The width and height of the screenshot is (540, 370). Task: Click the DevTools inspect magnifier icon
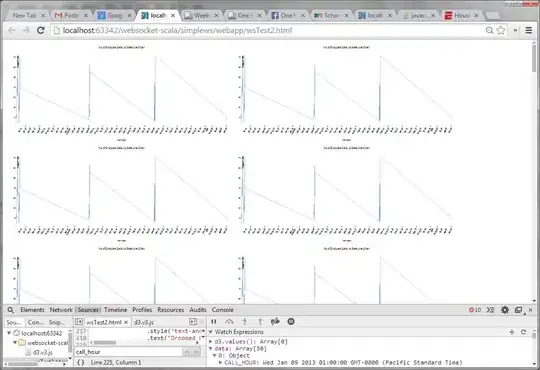pyautogui.click(x=11, y=310)
